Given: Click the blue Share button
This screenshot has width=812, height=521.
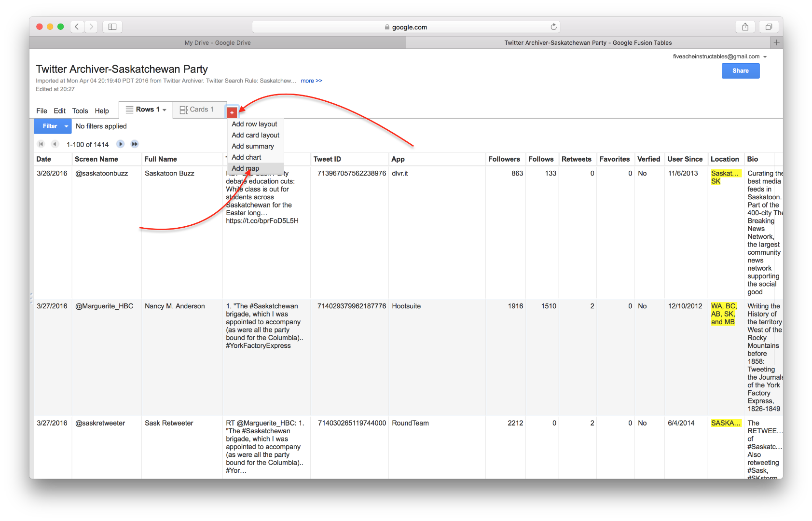Looking at the screenshot, I should [740, 70].
